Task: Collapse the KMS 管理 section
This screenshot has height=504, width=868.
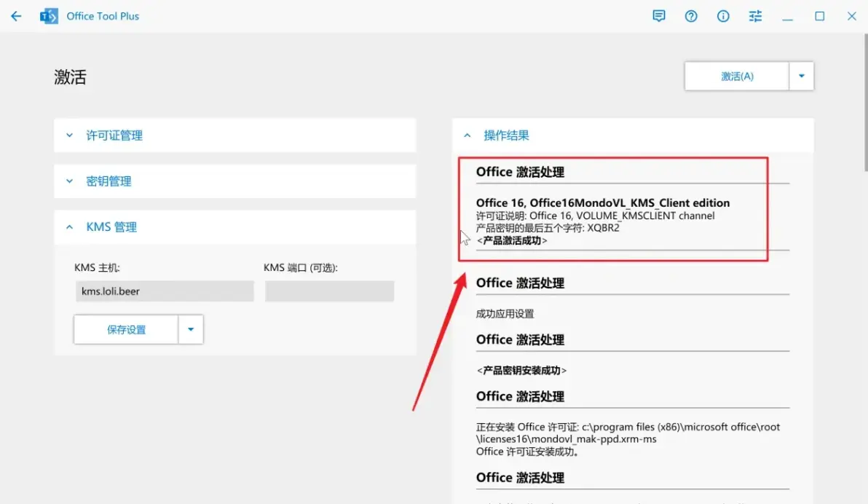Action: click(234, 227)
